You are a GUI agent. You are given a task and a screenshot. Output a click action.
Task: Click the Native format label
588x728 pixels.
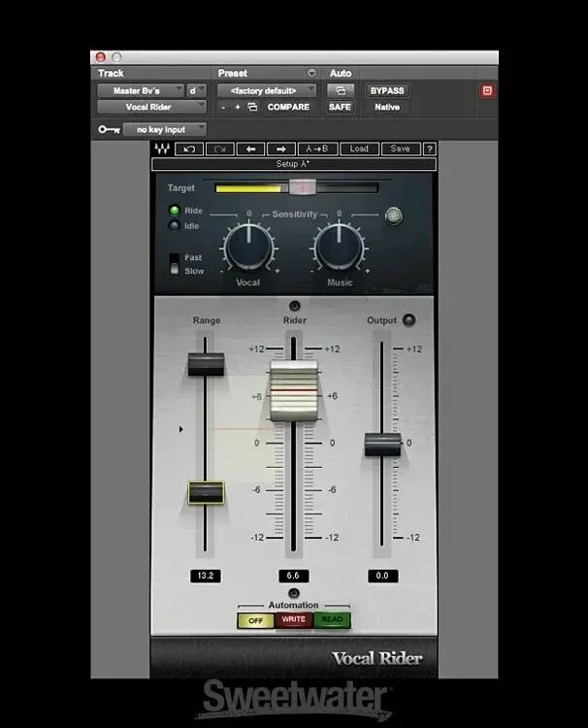tap(387, 107)
